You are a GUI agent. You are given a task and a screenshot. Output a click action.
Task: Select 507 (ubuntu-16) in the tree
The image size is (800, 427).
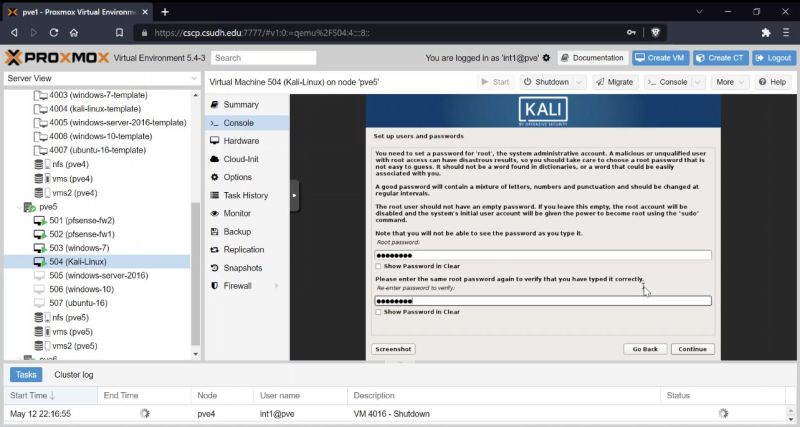97,303
